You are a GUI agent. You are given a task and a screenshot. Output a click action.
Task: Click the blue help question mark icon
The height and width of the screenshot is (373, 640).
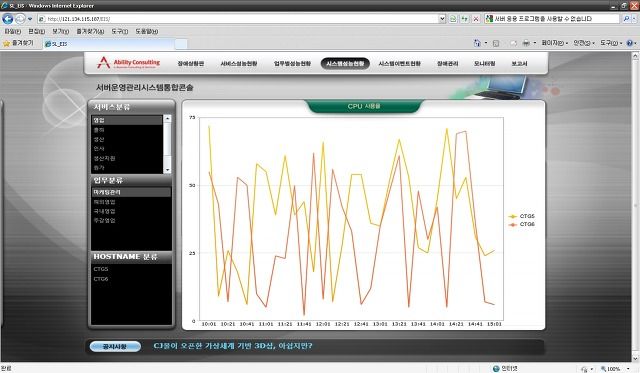click(x=630, y=43)
